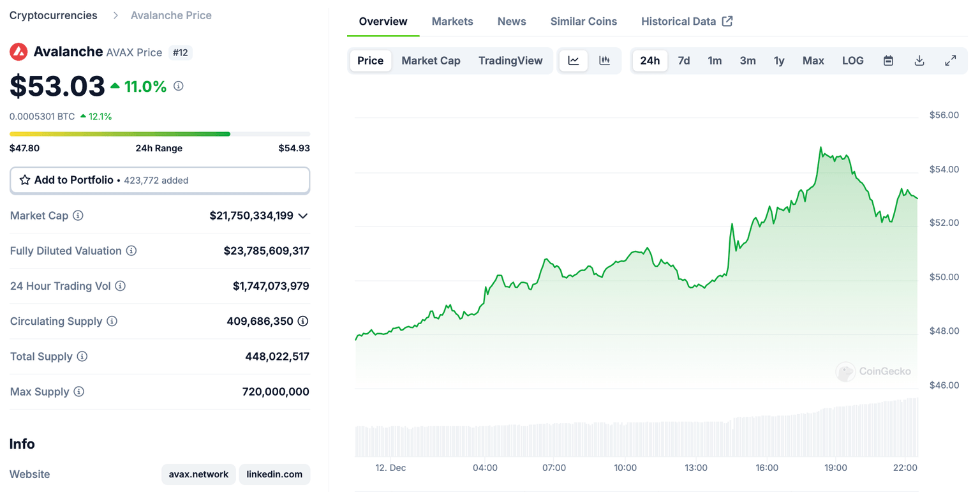
Task: Switch to line chart view icon
Action: click(574, 61)
